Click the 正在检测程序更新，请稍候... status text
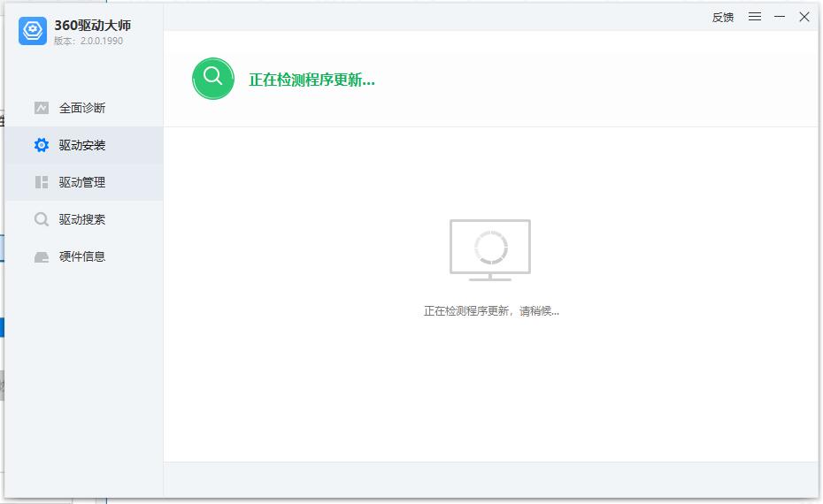This screenshot has height=504, width=823. click(491, 311)
